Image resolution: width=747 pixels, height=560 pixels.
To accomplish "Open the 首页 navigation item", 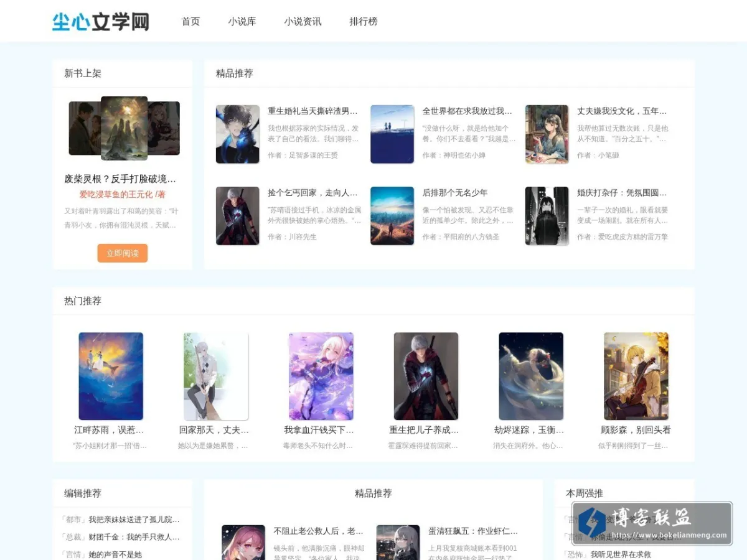I will pos(190,21).
